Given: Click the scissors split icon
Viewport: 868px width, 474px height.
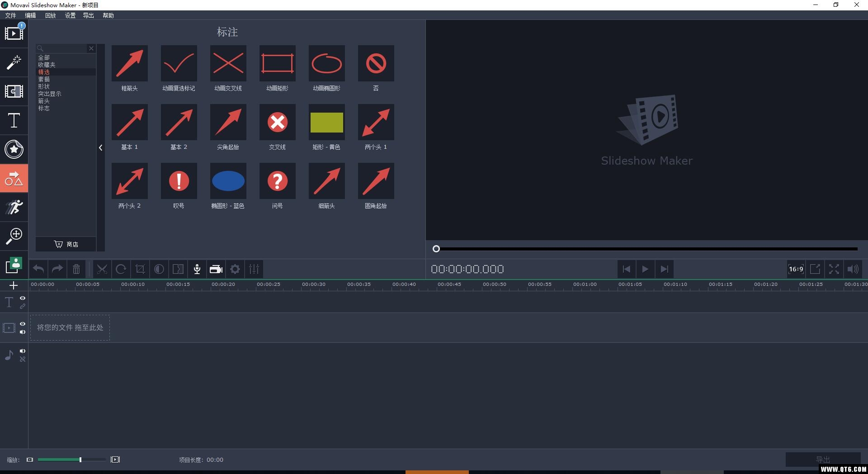Looking at the screenshot, I should click(102, 269).
